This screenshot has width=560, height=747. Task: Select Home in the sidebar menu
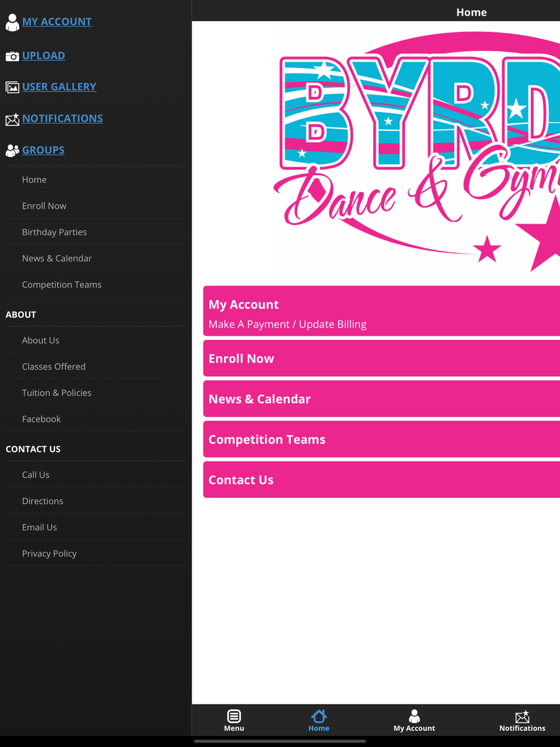click(96, 179)
